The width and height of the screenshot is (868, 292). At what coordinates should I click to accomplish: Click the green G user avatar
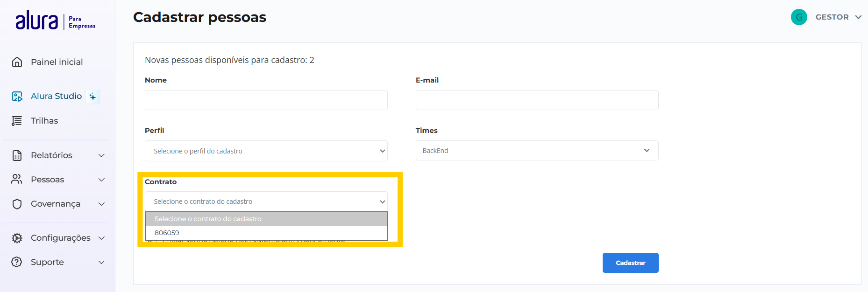point(799,17)
